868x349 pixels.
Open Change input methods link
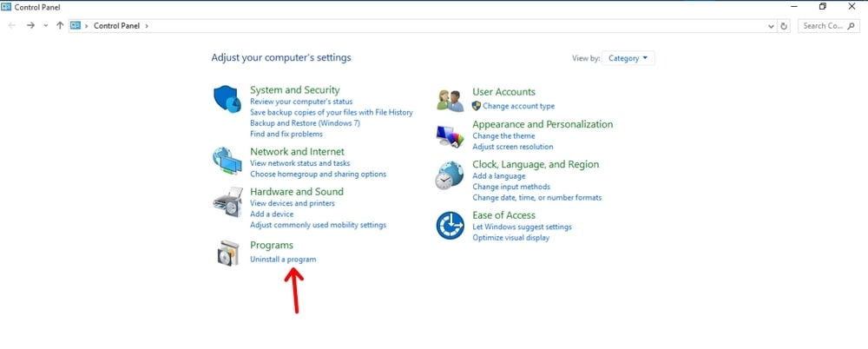pos(511,187)
